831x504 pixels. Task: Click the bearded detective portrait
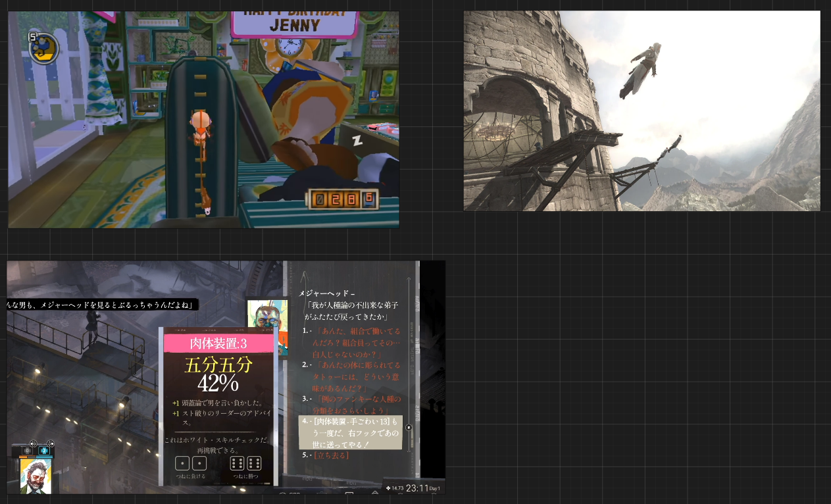click(35, 475)
